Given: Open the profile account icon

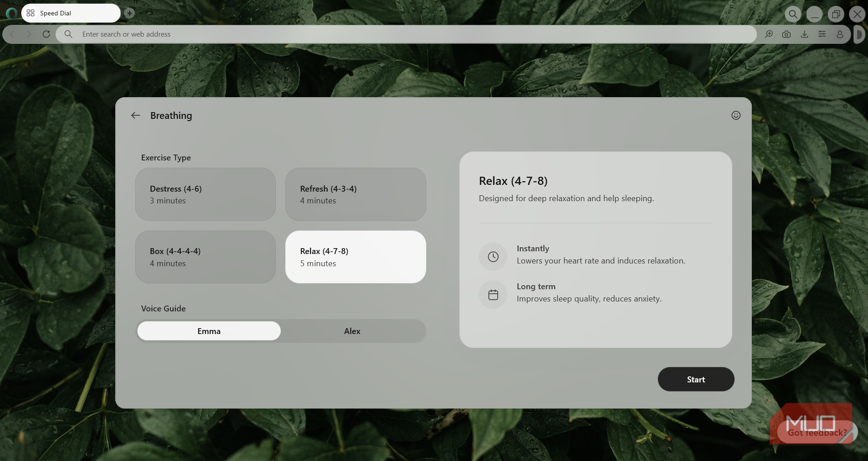Looking at the screenshot, I should click(x=840, y=34).
